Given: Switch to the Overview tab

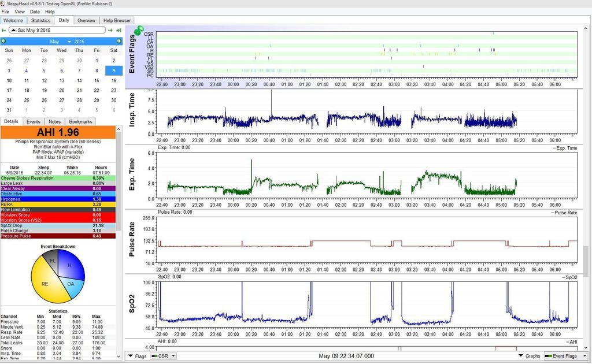Looking at the screenshot, I should tap(87, 20).
